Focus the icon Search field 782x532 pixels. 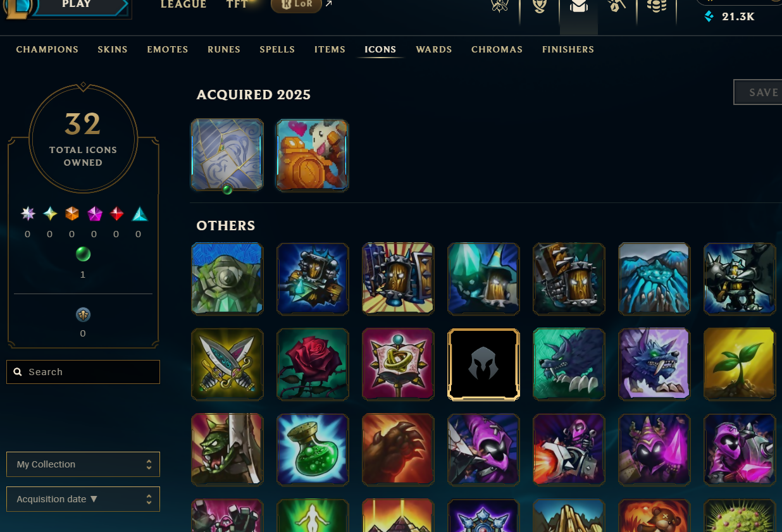[x=83, y=372]
